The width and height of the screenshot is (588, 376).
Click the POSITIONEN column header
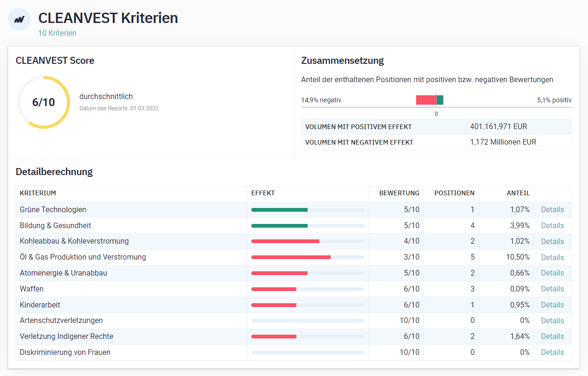point(454,193)
